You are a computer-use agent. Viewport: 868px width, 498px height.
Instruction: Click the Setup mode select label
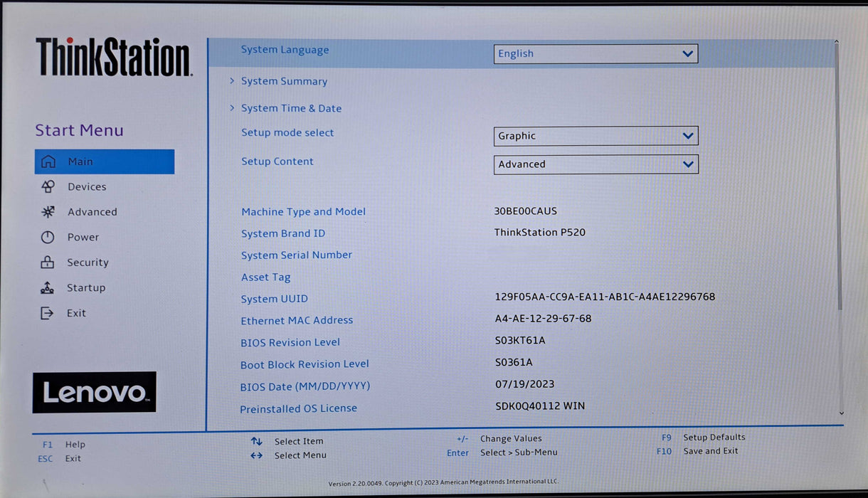[x=287, y=133]
